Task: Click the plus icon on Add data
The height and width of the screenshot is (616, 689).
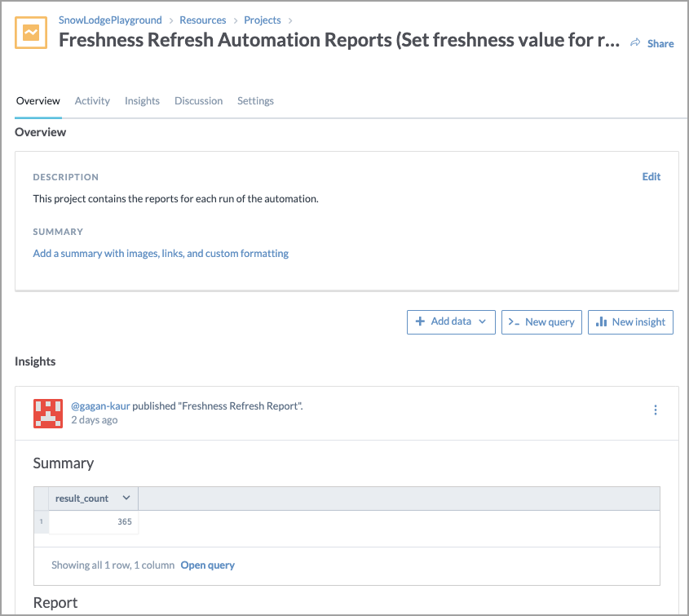Action: click(420, 321)
